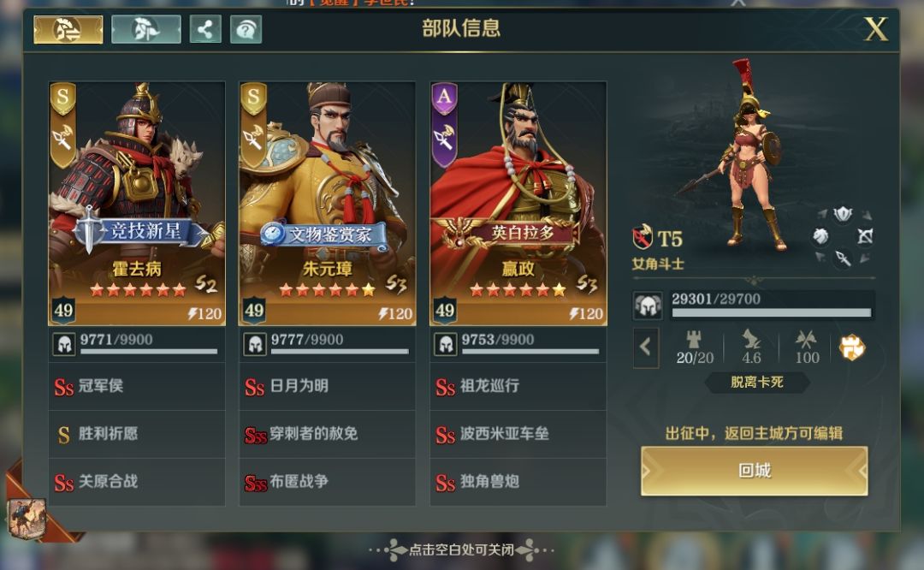The height and width of the screenshot is (570, 924).
Task: Click the T5 troop type shield icon
Action: (643, 237)
